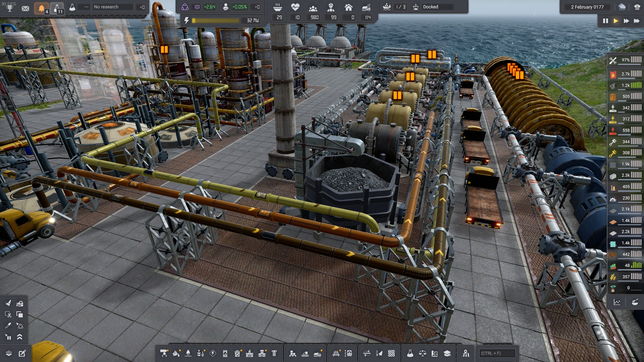The width and height of the screenshot is (644, 362).
Task: Open the notifications bell with badge 4
Action: [42, 9]
